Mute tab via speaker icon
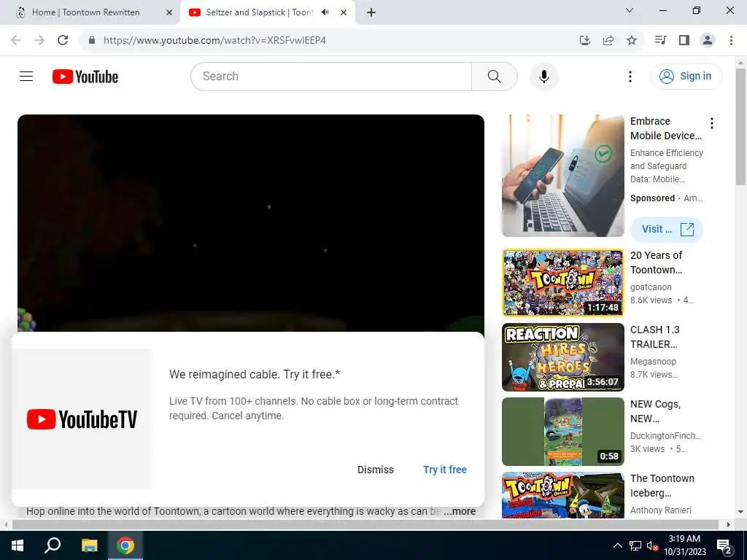This screenshot has height=560, width=747. [325, 12]
